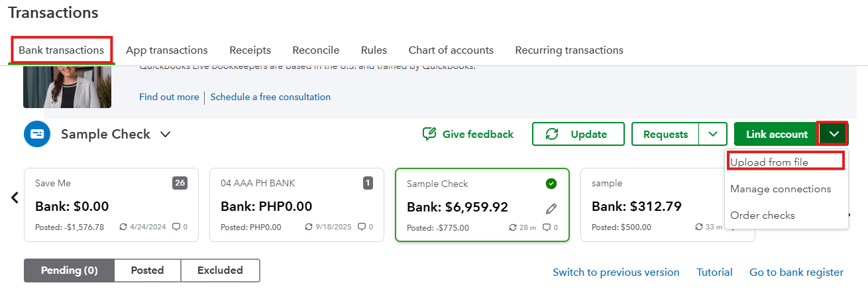Show Excluded transactions
868x303 pixels.
point(220,271)
